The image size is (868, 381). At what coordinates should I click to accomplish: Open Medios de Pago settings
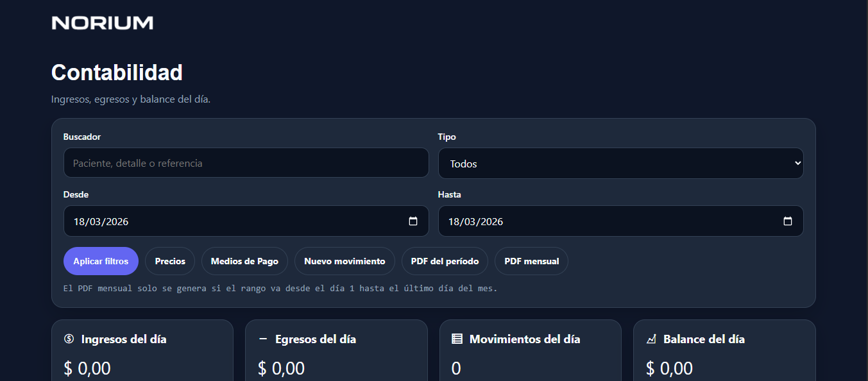click(x=244, y=261)
